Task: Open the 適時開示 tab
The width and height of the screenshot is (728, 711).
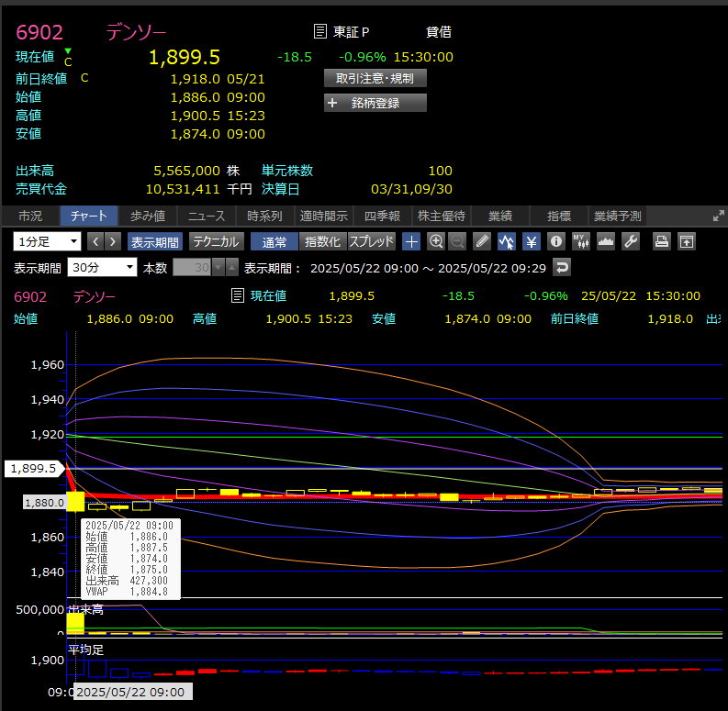Action: 324,216
